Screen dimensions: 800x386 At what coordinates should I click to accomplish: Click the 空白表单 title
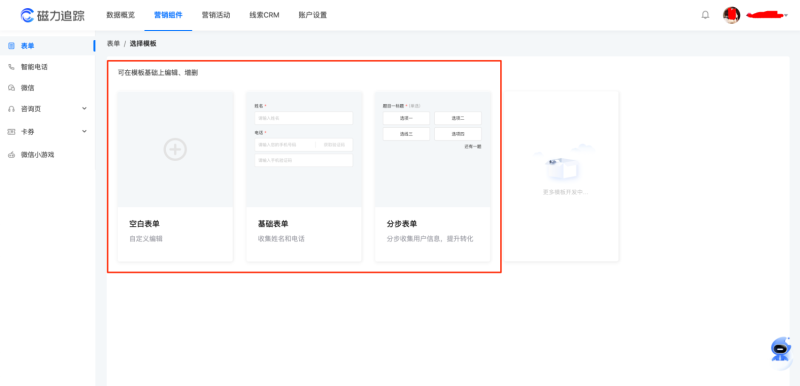tap(144, 224)
